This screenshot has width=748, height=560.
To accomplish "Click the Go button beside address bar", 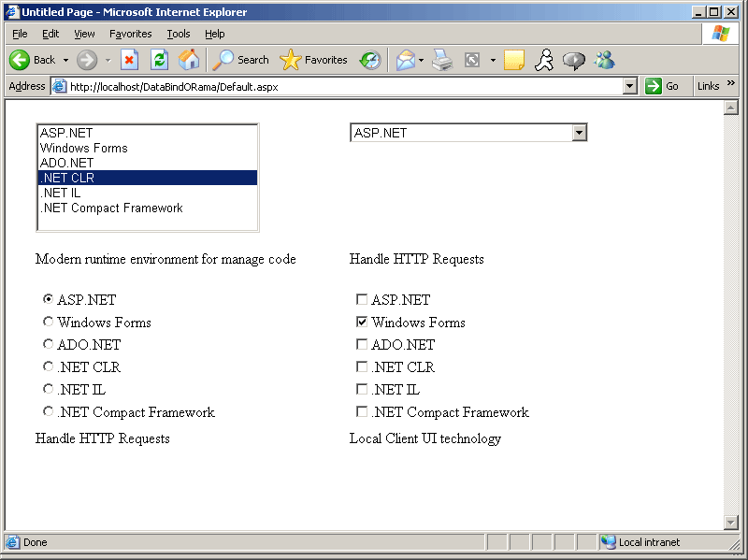I will coord(666,86).
